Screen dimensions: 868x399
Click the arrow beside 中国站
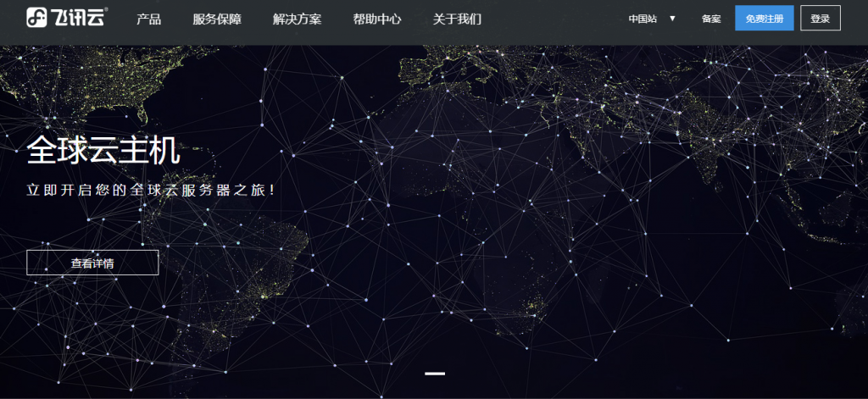(x=672, y=19)
